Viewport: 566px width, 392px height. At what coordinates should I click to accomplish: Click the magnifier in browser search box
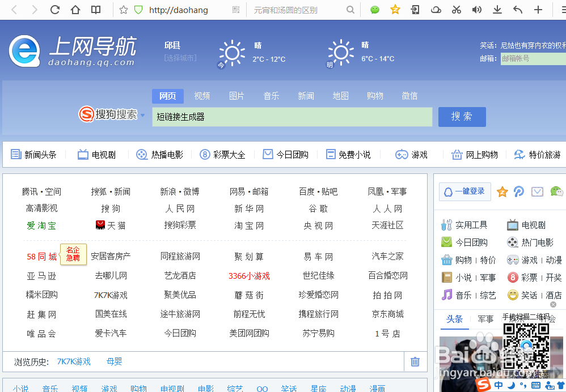click(x=350, y=10)
